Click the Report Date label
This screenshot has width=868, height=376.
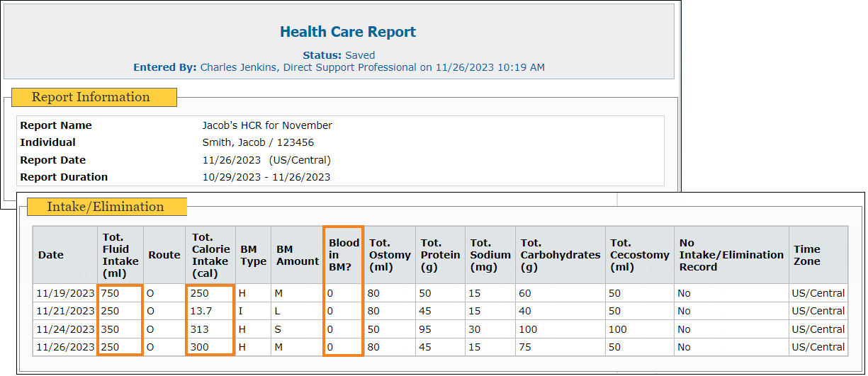tap(53, 160)
